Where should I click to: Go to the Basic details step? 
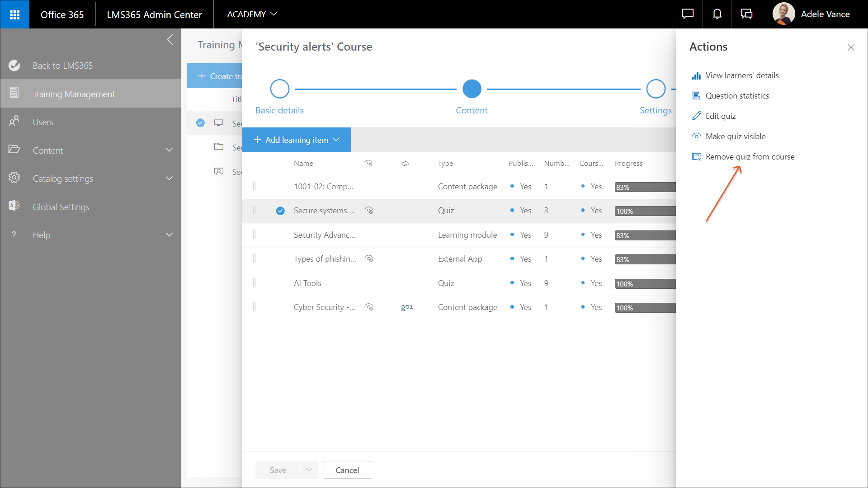pos(279,89)
